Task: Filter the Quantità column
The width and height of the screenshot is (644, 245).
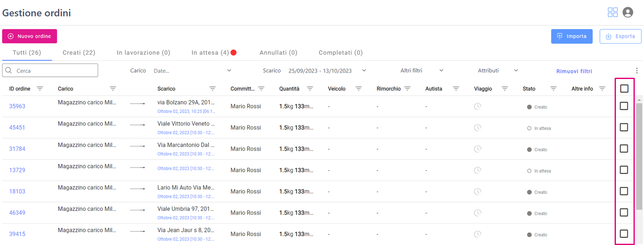Action: 310,89
